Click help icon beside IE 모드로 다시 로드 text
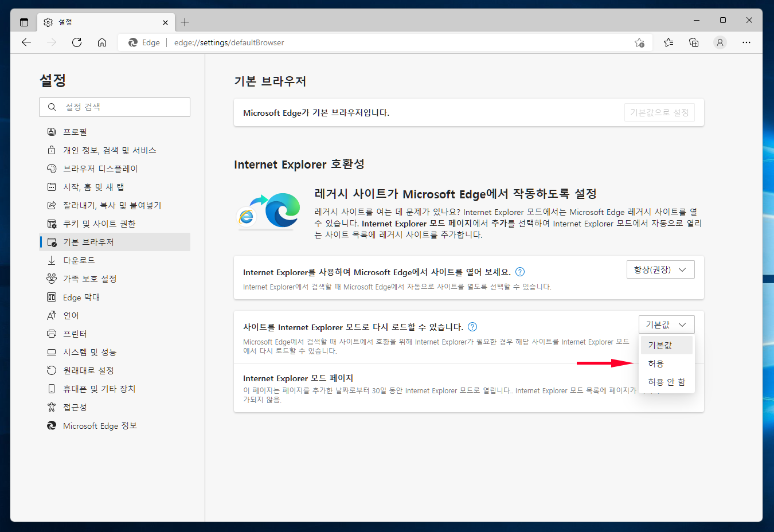The height and width of the screenshot is (532, 774). (x=472, y=327)
